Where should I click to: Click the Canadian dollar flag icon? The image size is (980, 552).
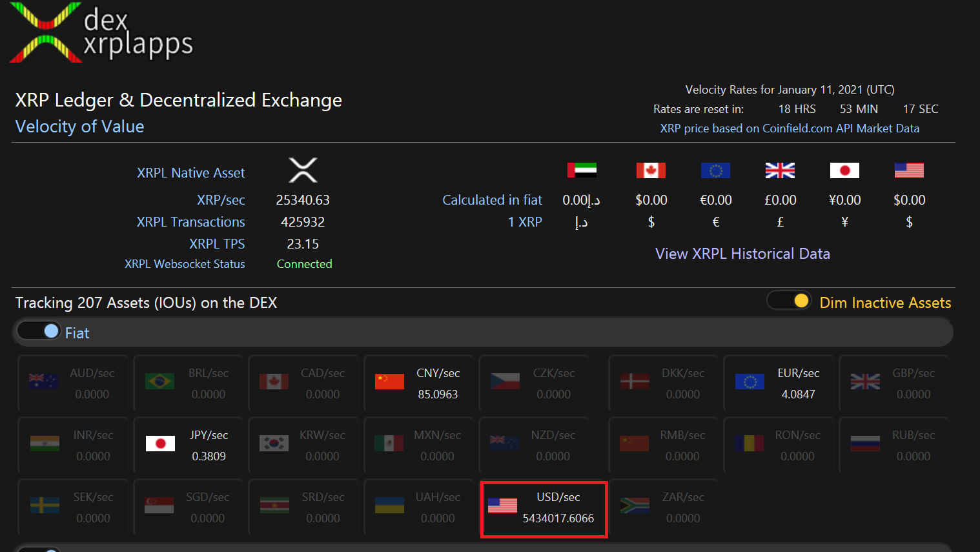651,170
